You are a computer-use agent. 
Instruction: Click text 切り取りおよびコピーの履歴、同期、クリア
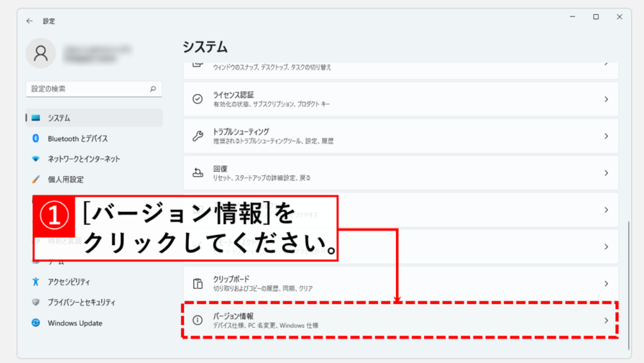(x=263, y=289)
